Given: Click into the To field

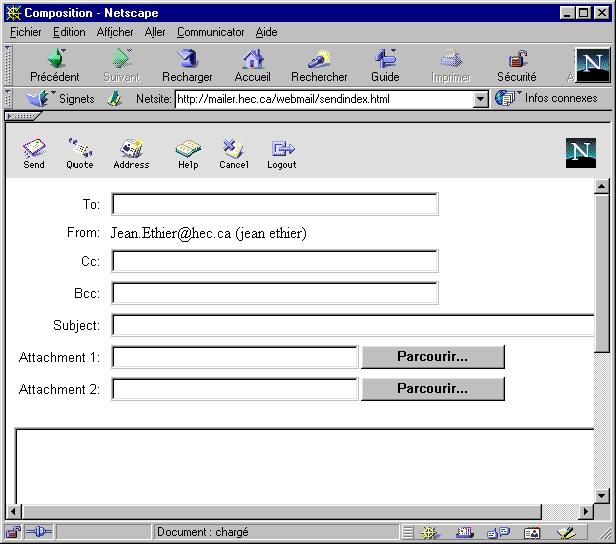Looking at the screenshot, I should click(x=275, y=204).
